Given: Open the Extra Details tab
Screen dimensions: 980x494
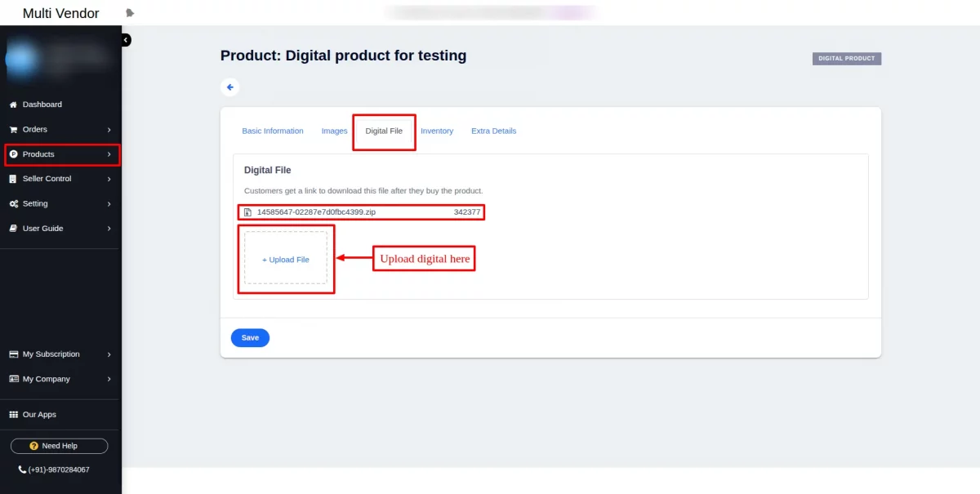Looking at the screenshot, I should click(x=493, y=131).
